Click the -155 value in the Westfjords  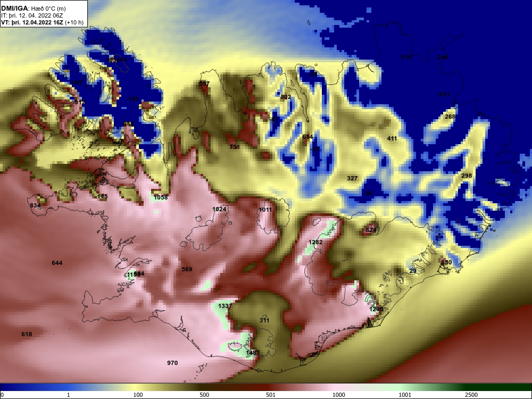coord(132,99)
